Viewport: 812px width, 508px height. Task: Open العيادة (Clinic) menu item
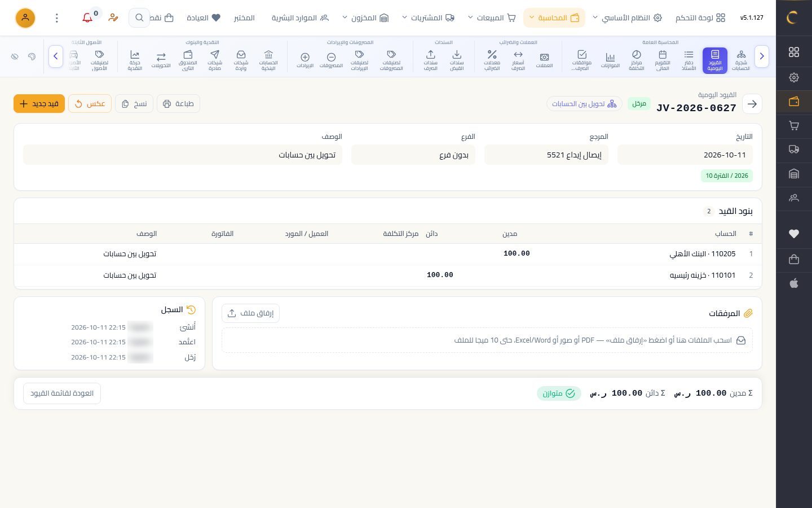coord(204,18)
